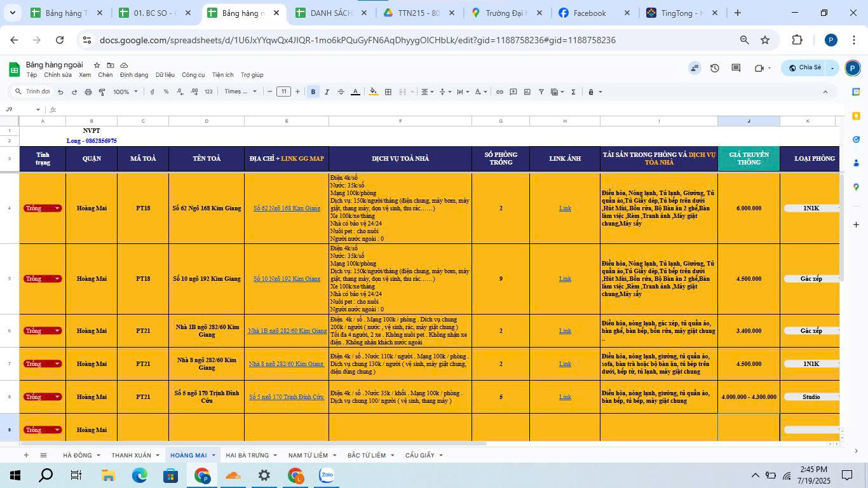The width and height of the screenshot is (868, 488).
Task: Toggle strikethrough formatting
Action: point(341,92)
